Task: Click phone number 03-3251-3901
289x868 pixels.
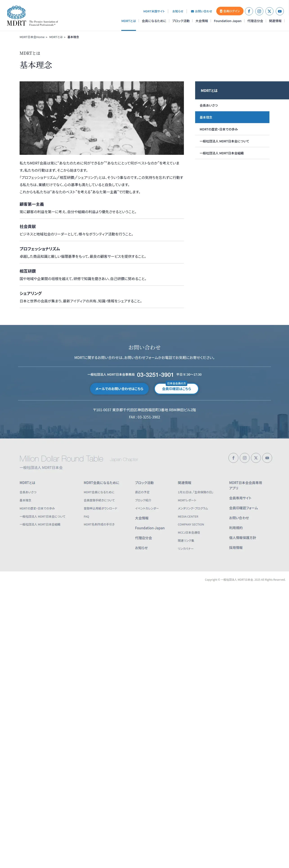Action: (x=155, y=375)
